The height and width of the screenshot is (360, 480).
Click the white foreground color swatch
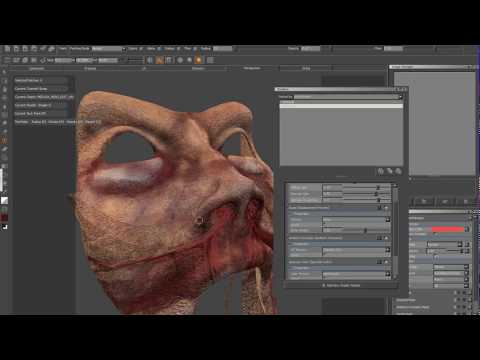(x=4, y=200)
